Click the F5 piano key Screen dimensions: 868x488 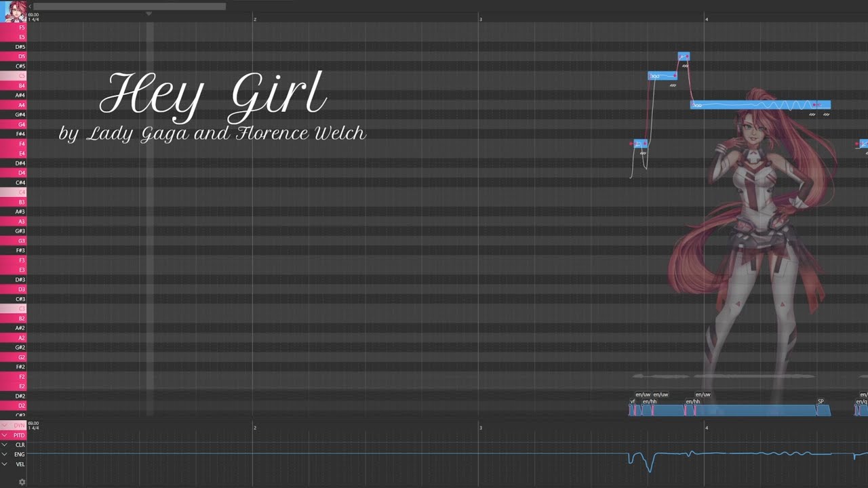(14, 28)
